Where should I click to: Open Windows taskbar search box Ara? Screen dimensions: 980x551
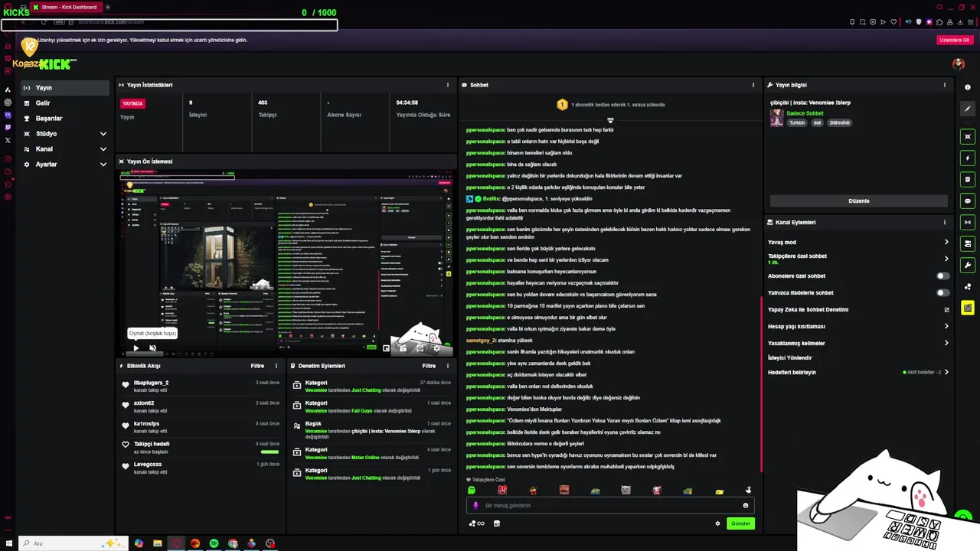tap(72, 543)
